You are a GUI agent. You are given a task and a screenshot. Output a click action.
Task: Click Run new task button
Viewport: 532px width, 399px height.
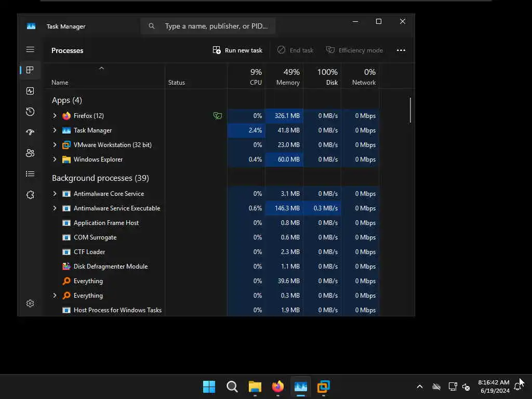[x=237, y=50]
